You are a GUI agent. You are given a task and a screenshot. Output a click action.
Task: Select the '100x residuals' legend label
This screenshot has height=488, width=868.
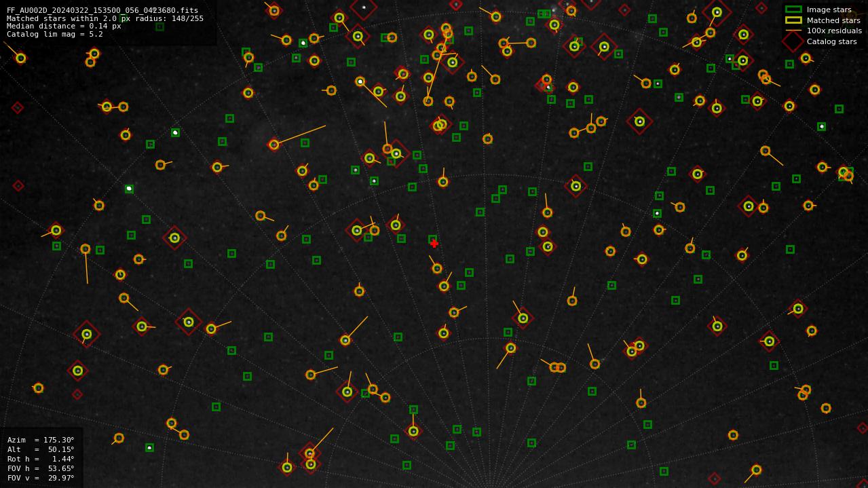[x=834, y=31]
